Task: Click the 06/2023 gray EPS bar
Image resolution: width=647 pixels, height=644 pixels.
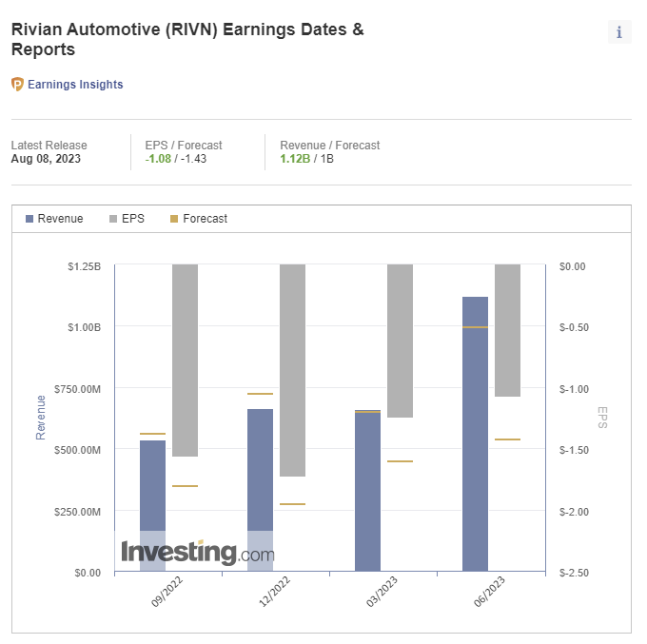Action: tap(507, 330)
